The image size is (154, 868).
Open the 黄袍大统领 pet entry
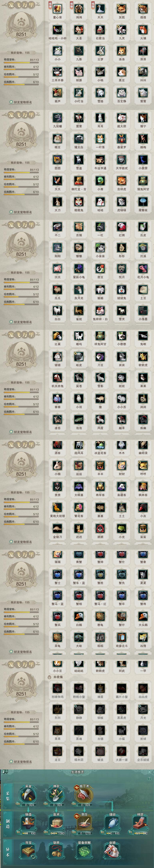pyautogui.click(x=58, y=507)
